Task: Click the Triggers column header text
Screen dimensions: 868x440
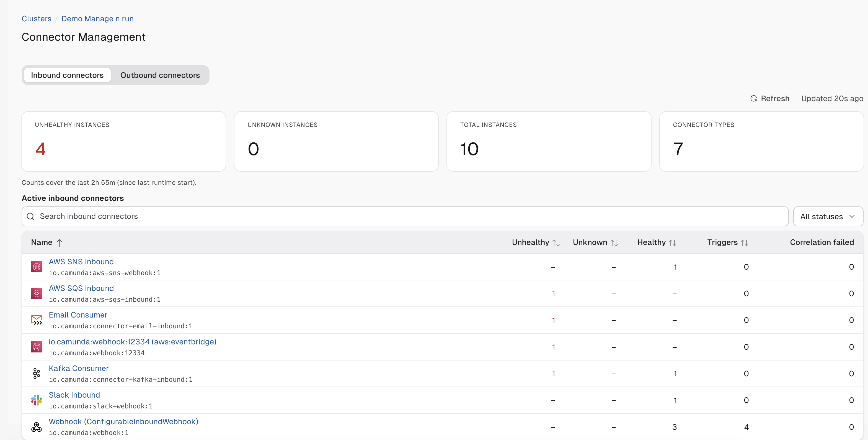Action: [722, 242]
